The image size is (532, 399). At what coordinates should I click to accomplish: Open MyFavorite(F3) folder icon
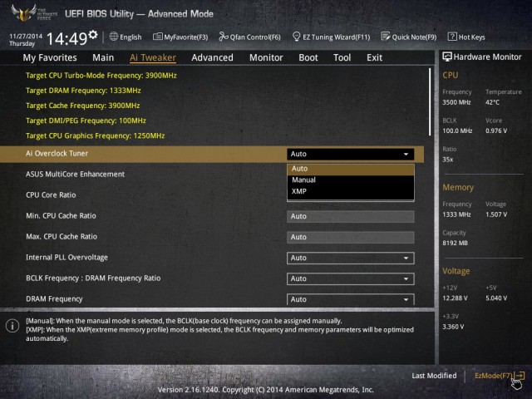pyautogui.click(x=157, y=37)
